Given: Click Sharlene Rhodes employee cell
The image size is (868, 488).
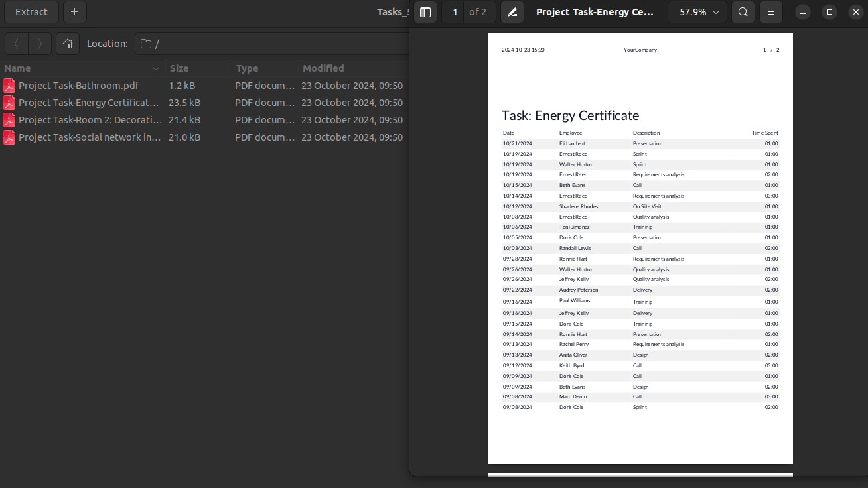Looking at the screenshot, I should [x=579, y=206].
